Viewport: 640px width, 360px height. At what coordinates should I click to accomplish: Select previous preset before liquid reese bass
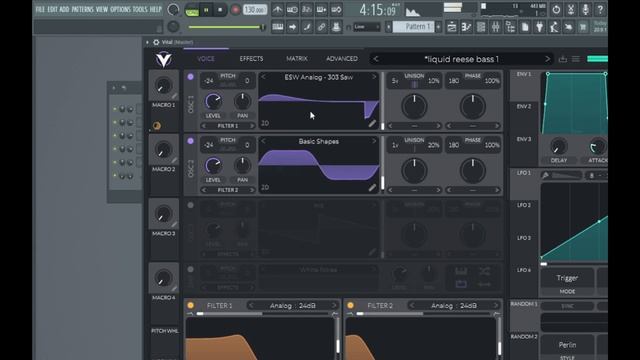coord(376,59)
